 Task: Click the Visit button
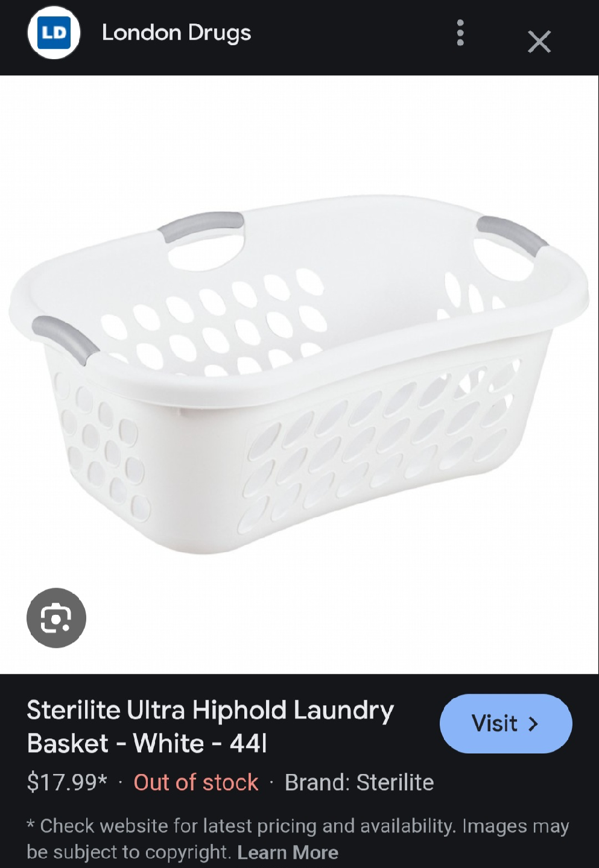tap(506, 723)
